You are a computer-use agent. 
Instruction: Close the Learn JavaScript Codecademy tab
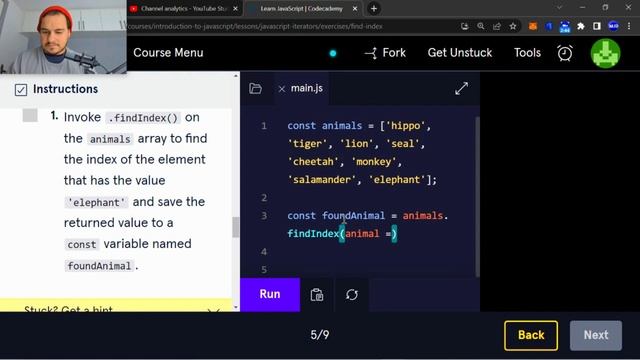[355, 9]
